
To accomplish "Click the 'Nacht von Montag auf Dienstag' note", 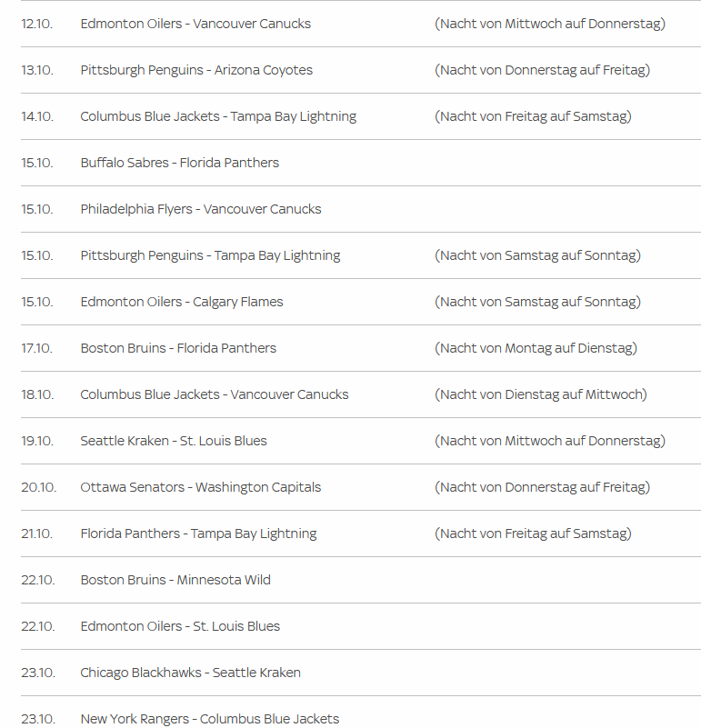I will [536, 348].
